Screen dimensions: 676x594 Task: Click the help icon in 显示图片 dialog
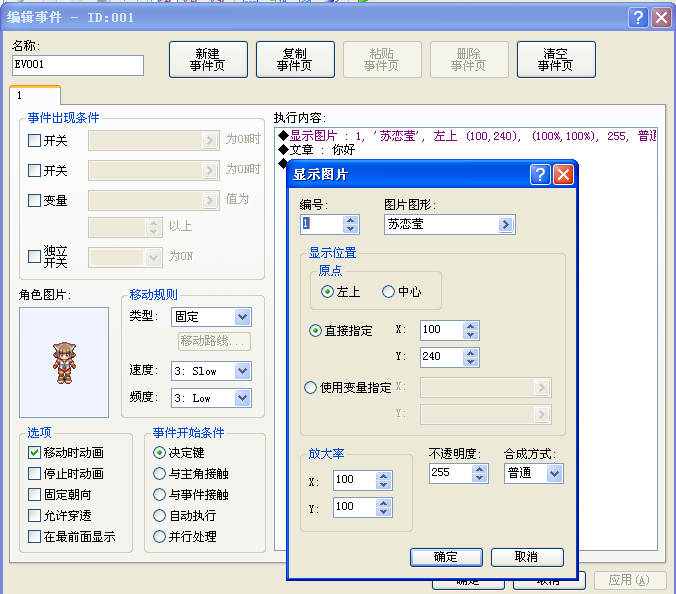pyautogui.click(x=540, y=175)
